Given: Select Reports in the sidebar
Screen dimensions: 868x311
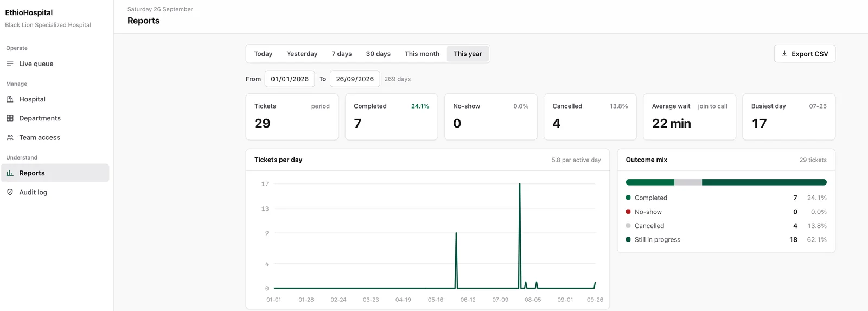Looking at the screenshot, I should 55,173.
